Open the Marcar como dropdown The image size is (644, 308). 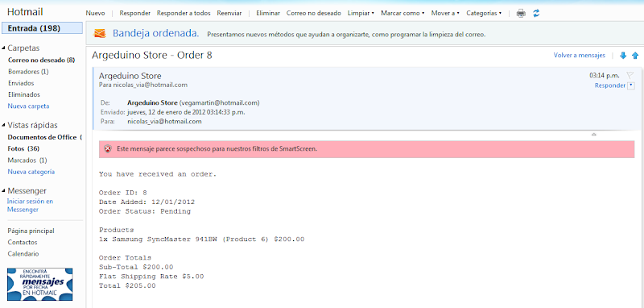point(402,13)
